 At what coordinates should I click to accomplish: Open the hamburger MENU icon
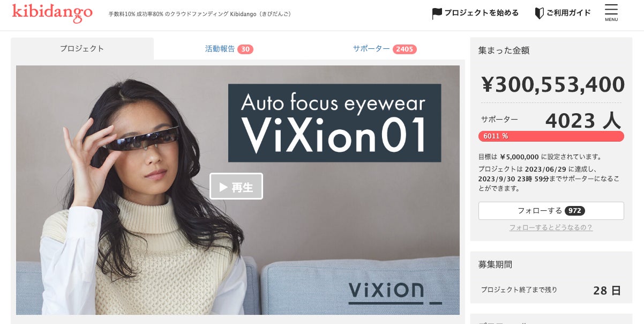click(x=611, y=13)
